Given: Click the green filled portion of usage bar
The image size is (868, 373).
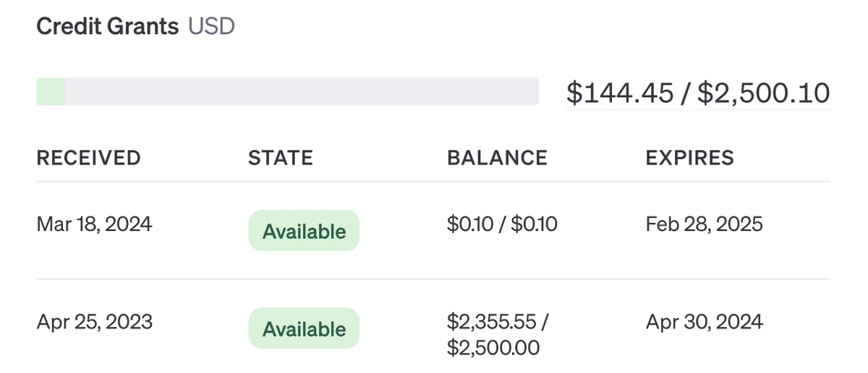Looking at the screenshot, I should pyautogui.click(x=51, y=92).
